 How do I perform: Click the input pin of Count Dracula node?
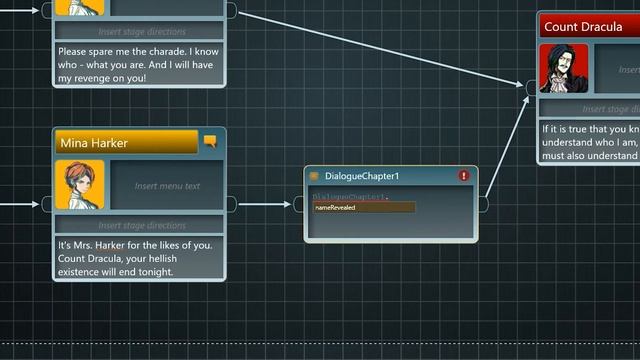pyautogui.click(x=531, y=88)
